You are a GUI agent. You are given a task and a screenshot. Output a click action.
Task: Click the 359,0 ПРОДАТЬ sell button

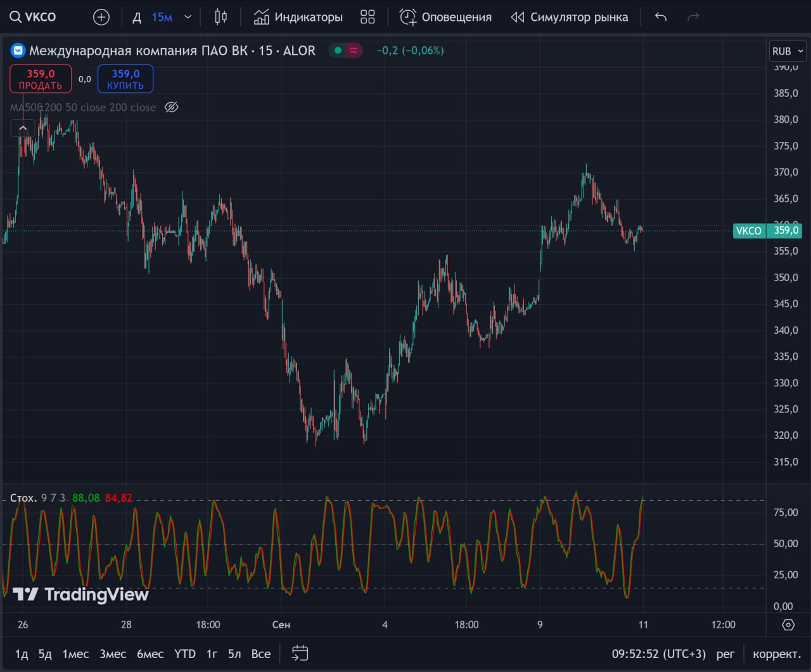point(41,79)
